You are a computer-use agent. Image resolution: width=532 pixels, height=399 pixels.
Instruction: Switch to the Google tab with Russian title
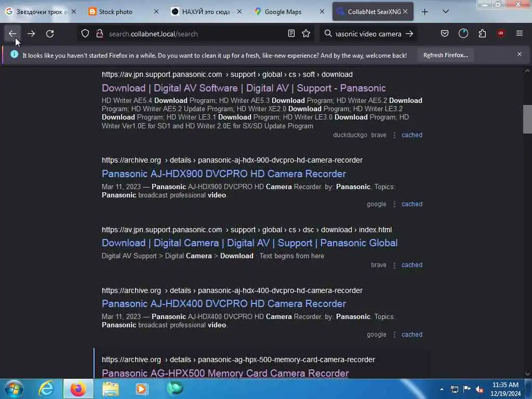click(41, 12)
